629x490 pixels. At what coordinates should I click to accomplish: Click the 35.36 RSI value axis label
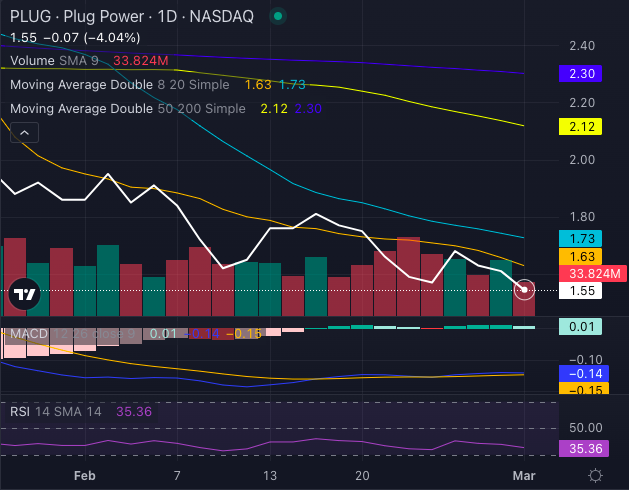583,448
